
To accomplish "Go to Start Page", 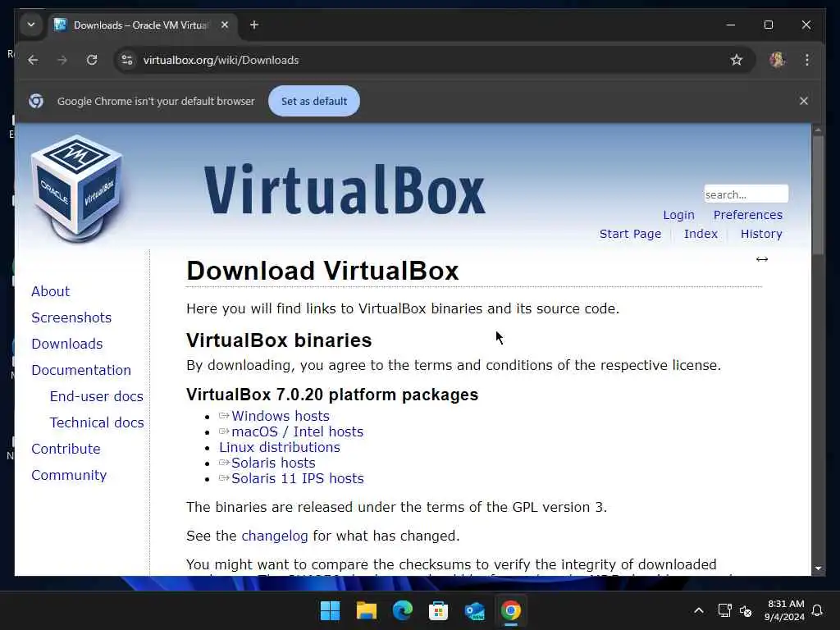I will pyautogui.click(x=630, y=234).
